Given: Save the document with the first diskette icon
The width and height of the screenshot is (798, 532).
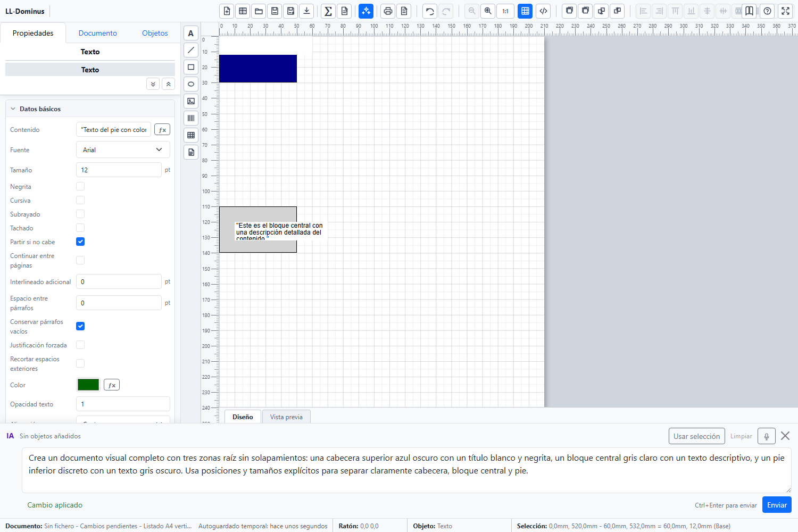Looking at the screenshot, I should 275,11.
